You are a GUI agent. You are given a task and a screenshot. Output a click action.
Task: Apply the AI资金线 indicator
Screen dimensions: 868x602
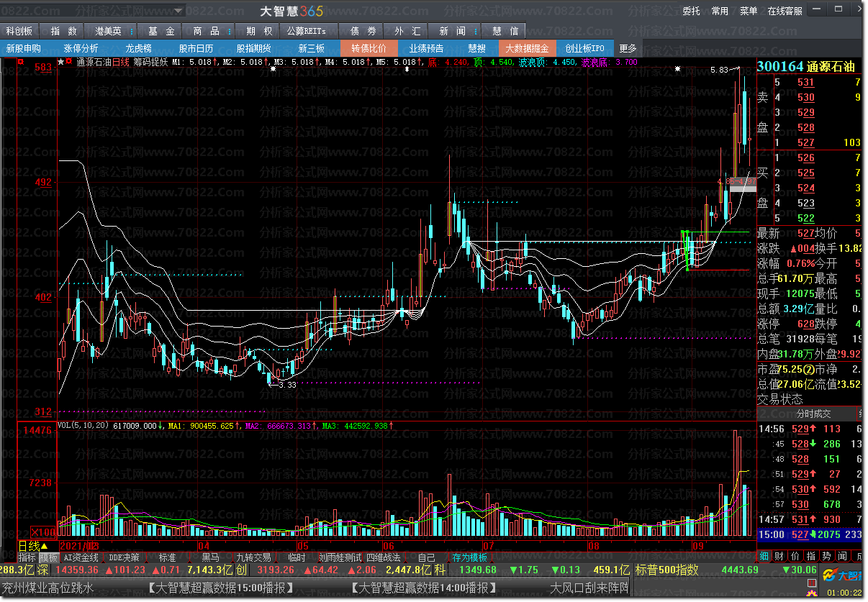pyautogui.click(x=81, y=557)
